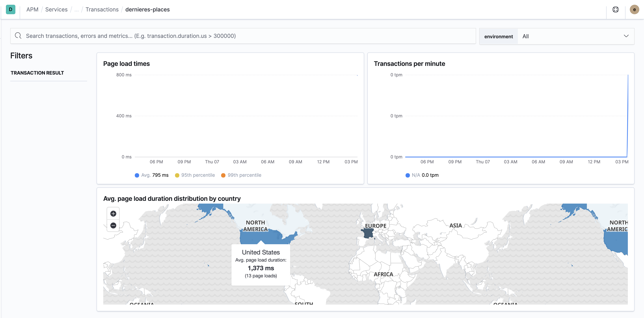Click the zoom-in plus icon on map

(113, 213)
